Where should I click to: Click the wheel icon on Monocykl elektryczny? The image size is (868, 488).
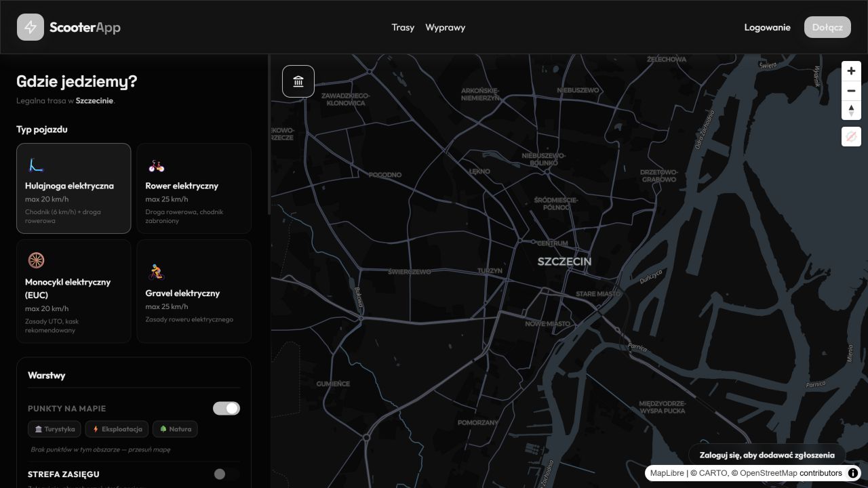(x=36, y=260)
